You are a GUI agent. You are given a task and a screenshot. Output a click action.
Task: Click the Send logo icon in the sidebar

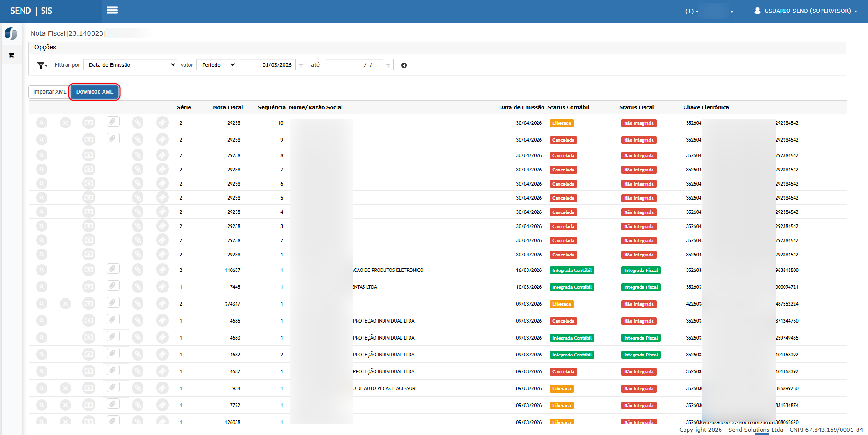tap(11, 34)
